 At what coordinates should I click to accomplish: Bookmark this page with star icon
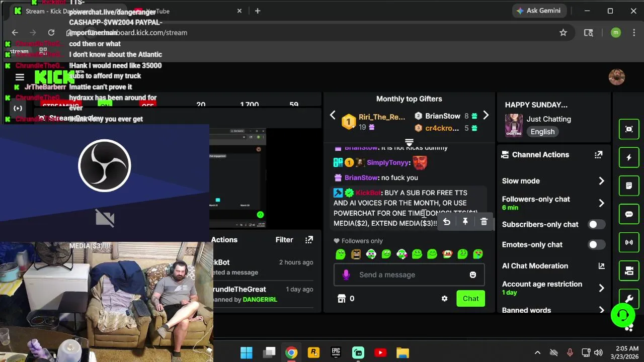point(563,33)
